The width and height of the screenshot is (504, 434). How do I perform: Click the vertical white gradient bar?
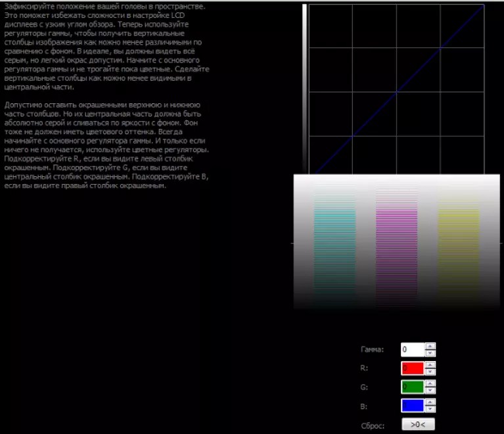coord(304,89)
